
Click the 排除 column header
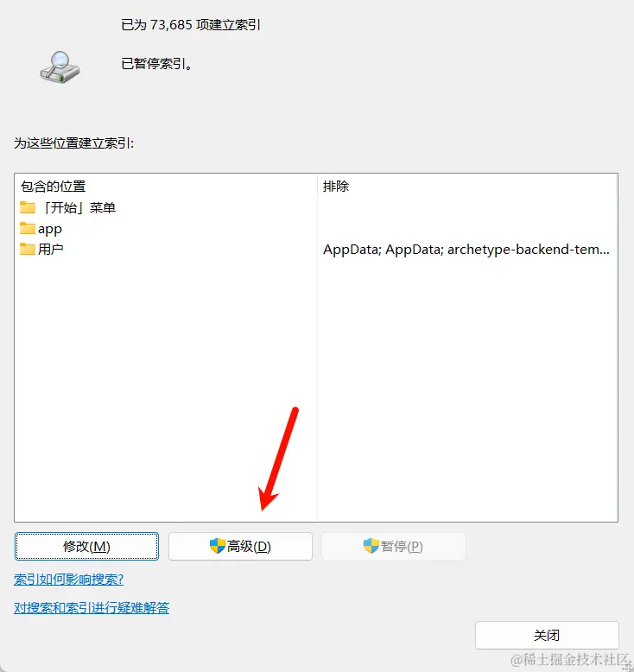(336, 187)
